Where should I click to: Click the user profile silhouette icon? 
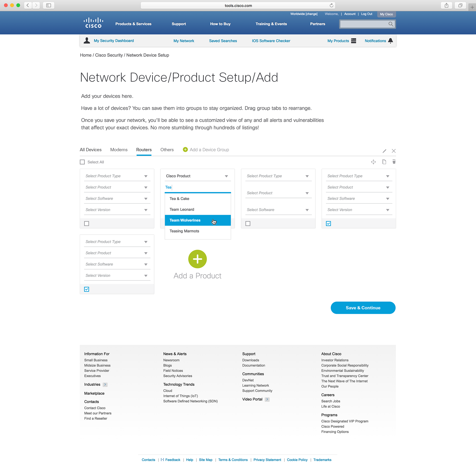[87, 40]
